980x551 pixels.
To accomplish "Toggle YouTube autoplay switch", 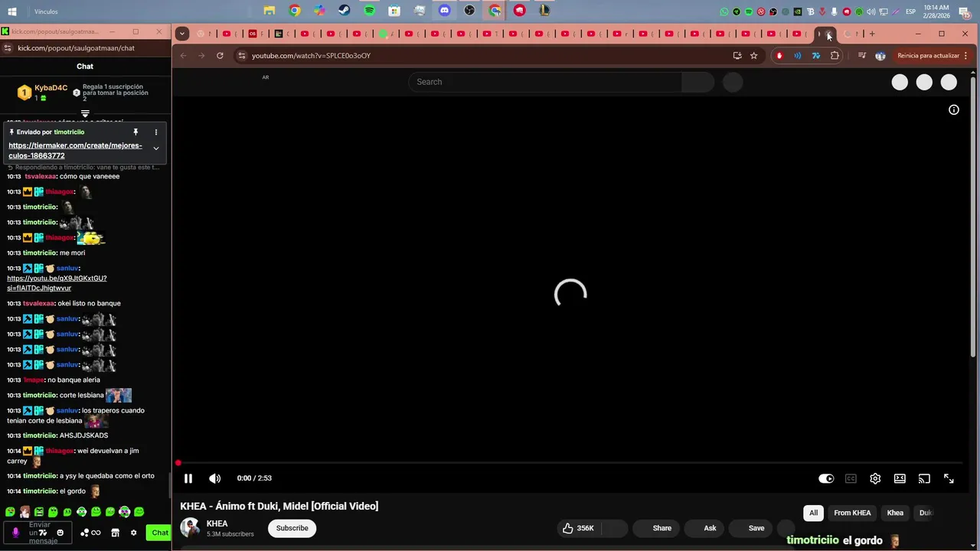I will click(x=826, y=478).
